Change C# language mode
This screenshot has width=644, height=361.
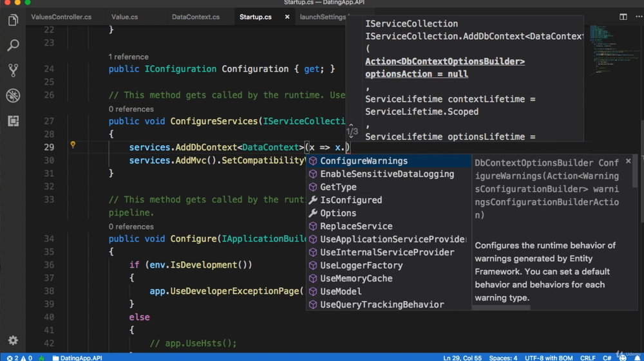(607, 358)
